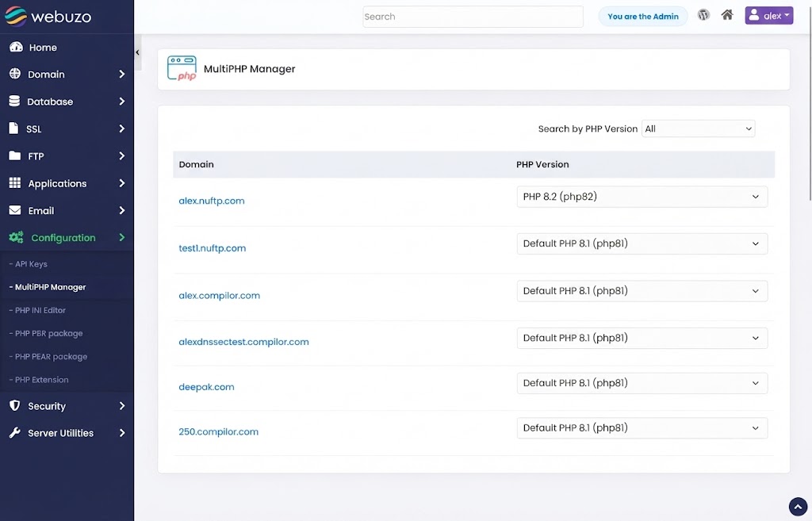The width and height of the screenshot is (812, 521).
Task: Open the 250.compilor.com domain link
Action: pyautogui.click(x=218, y=431)
